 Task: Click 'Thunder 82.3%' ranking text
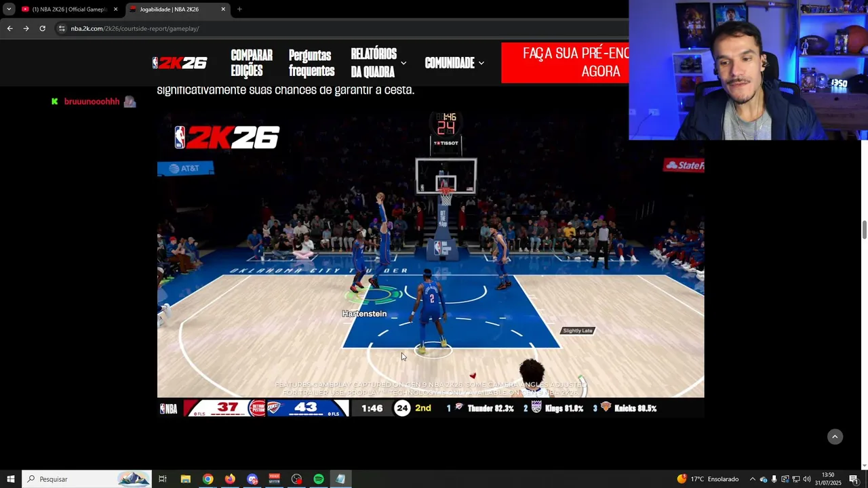point(490,409)
